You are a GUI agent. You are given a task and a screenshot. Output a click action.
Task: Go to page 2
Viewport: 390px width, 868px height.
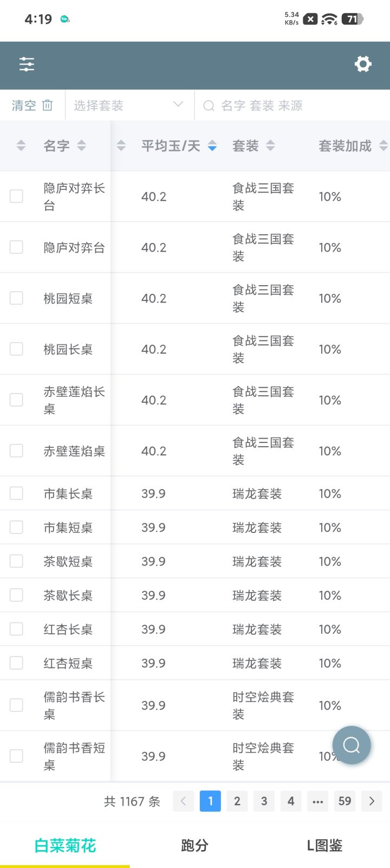coord(237,801)
